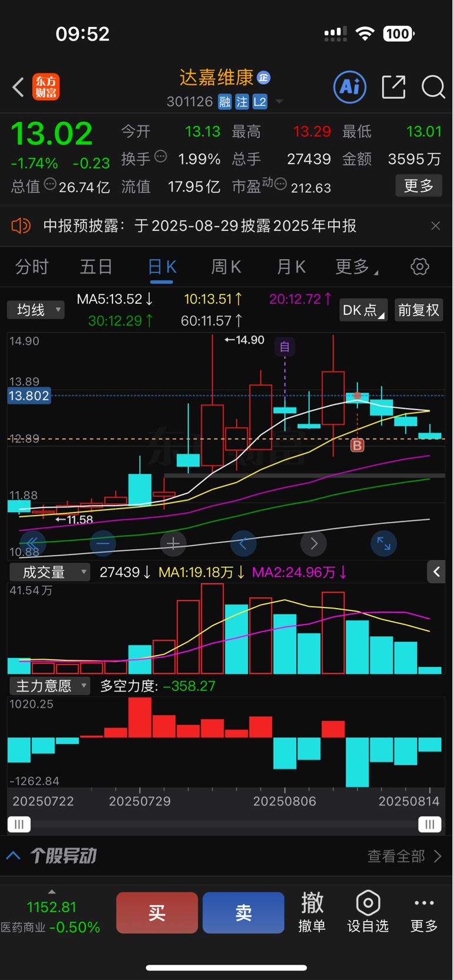
Task: Tap the 13.802 crosshair price label
Action: 29,396
